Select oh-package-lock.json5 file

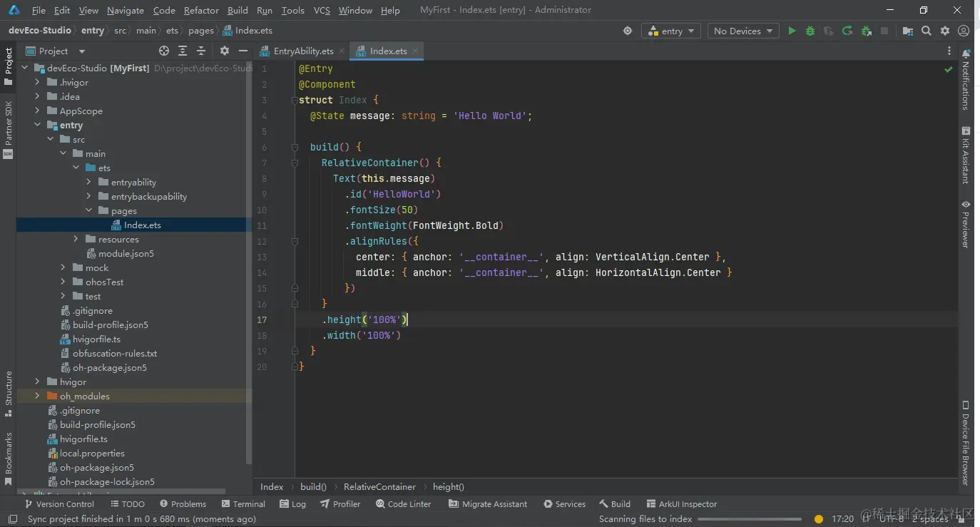(x=101, y=481)
